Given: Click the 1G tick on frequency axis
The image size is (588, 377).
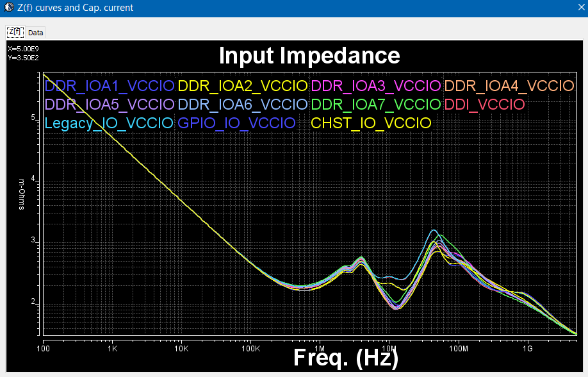Looking at the screenshot, I should (527, 350).
